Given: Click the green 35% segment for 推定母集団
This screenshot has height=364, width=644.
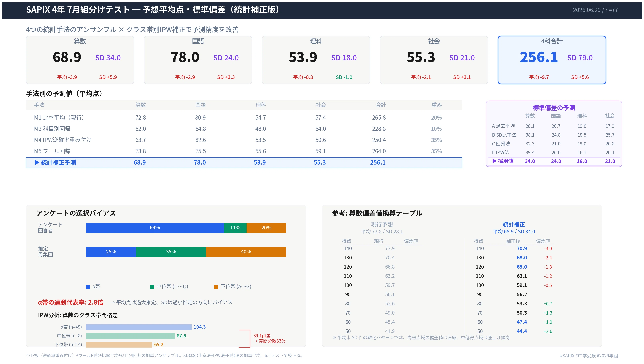Looking at the screenshot, I should pyautogui.click(x=171, y=252).
